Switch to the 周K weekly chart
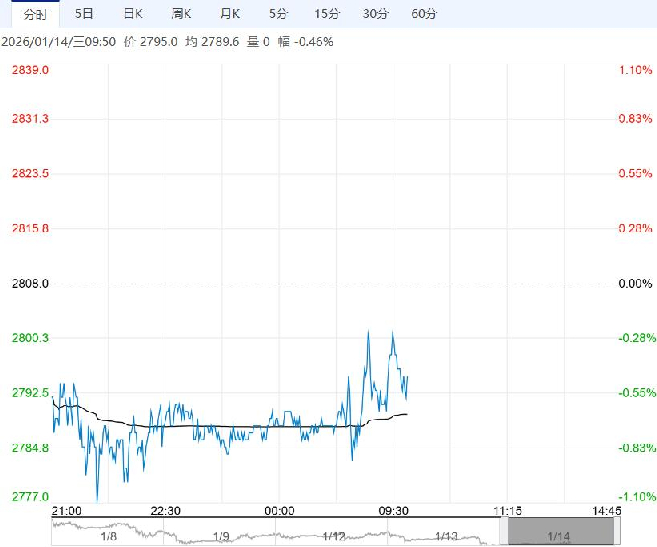The width and height of the screenshot is (657, 547). tap(181, 14)
